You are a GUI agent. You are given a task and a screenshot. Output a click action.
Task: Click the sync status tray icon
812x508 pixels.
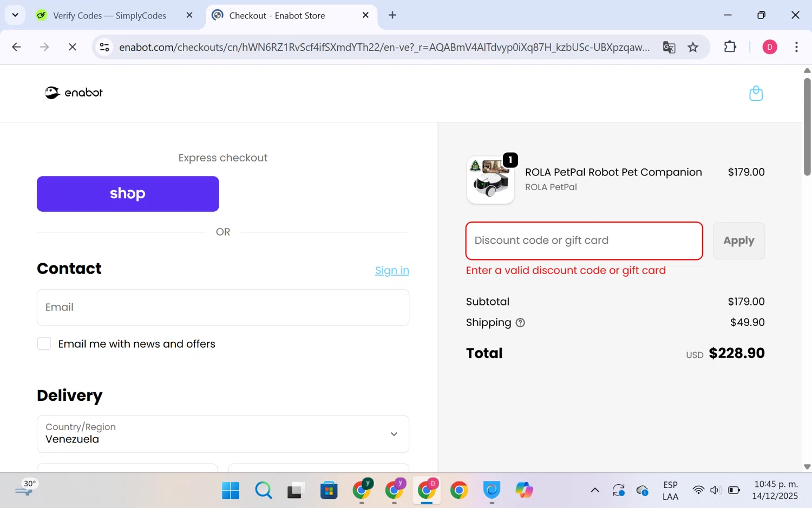(x=619, y=491)
